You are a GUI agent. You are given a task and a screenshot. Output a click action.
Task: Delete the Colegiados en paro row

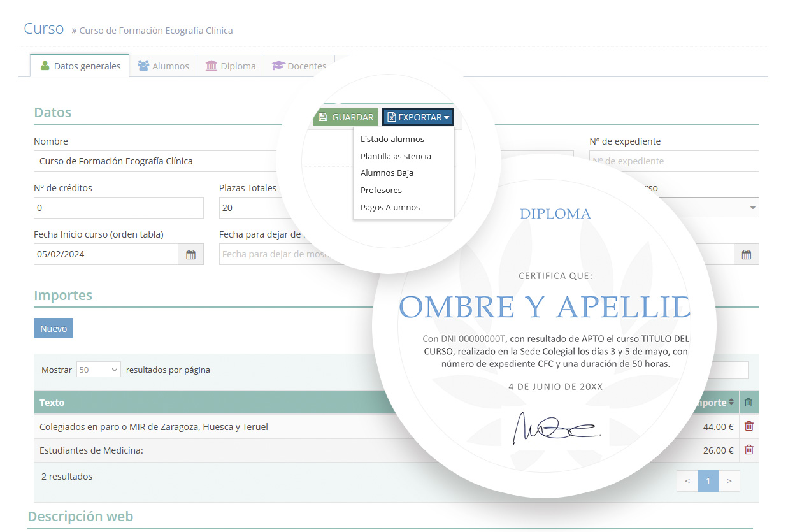click(749, 427)
